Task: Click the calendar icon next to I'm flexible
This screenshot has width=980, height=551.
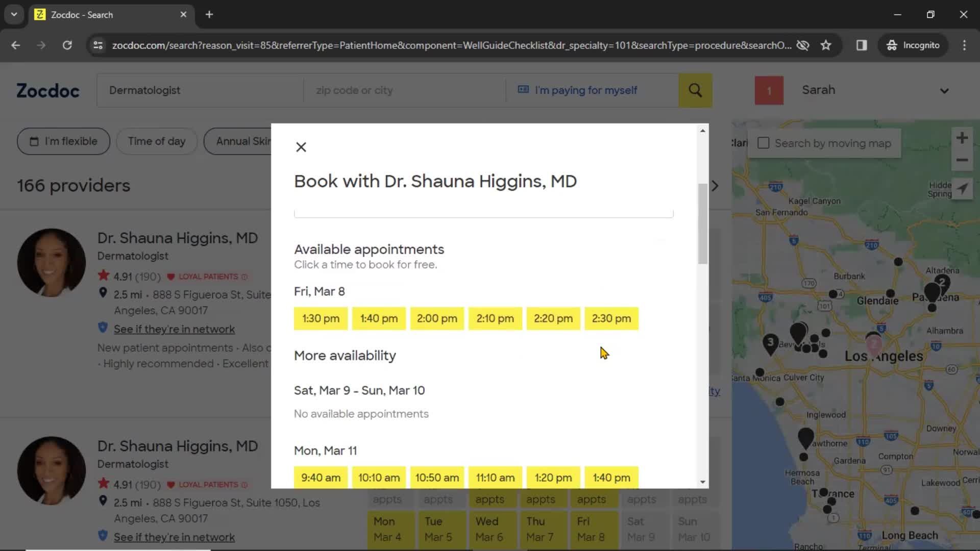Action: [34, 141]
